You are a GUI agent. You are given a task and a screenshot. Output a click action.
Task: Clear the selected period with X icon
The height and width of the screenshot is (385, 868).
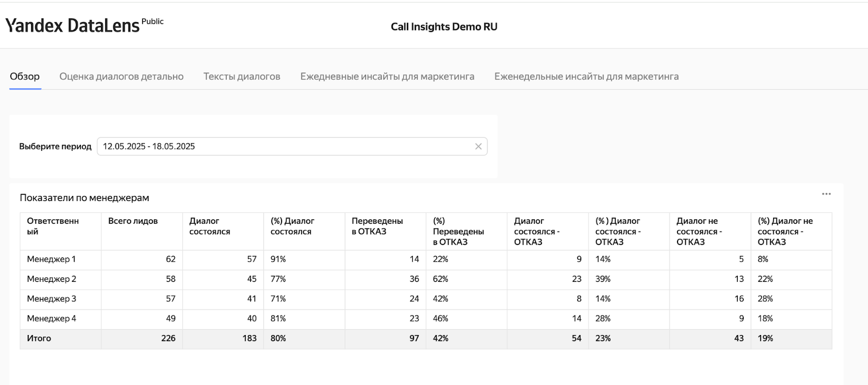478,147
